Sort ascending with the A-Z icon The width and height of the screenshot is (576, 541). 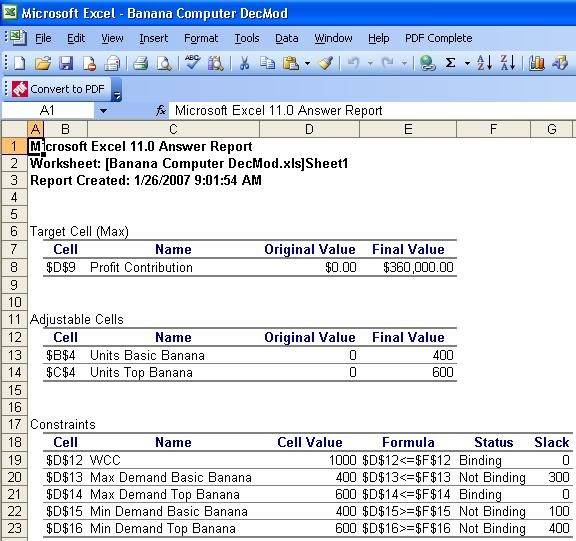pyautogui.click(x=484, y=63)
